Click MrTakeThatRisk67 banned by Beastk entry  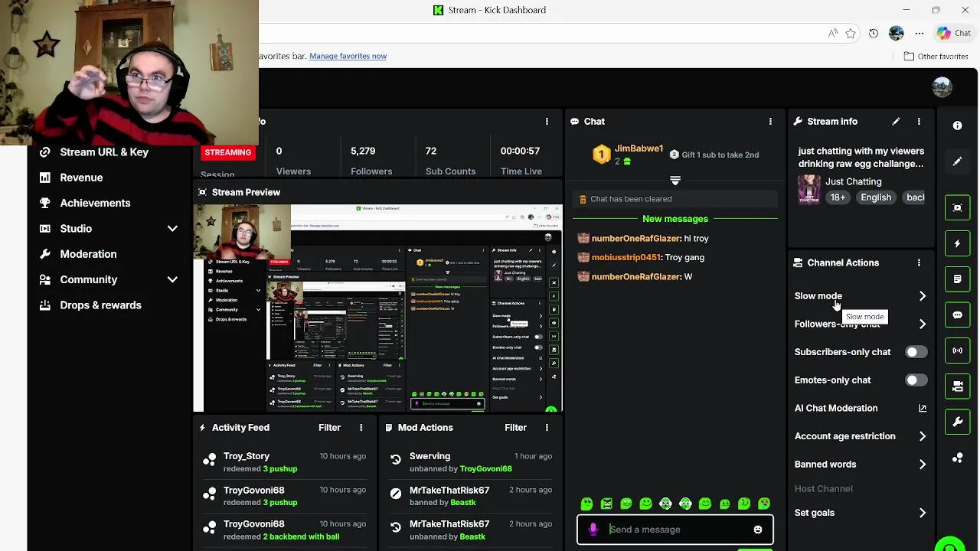coord(469,496)
